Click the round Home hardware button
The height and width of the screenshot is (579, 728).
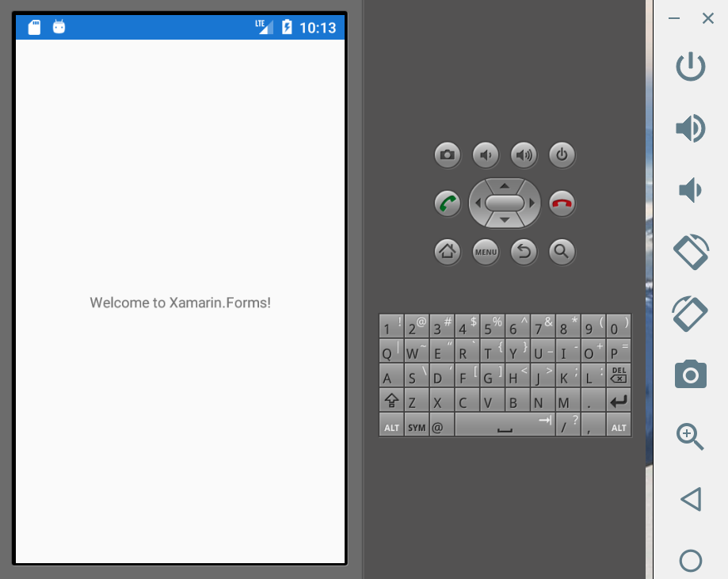(448, 252)
